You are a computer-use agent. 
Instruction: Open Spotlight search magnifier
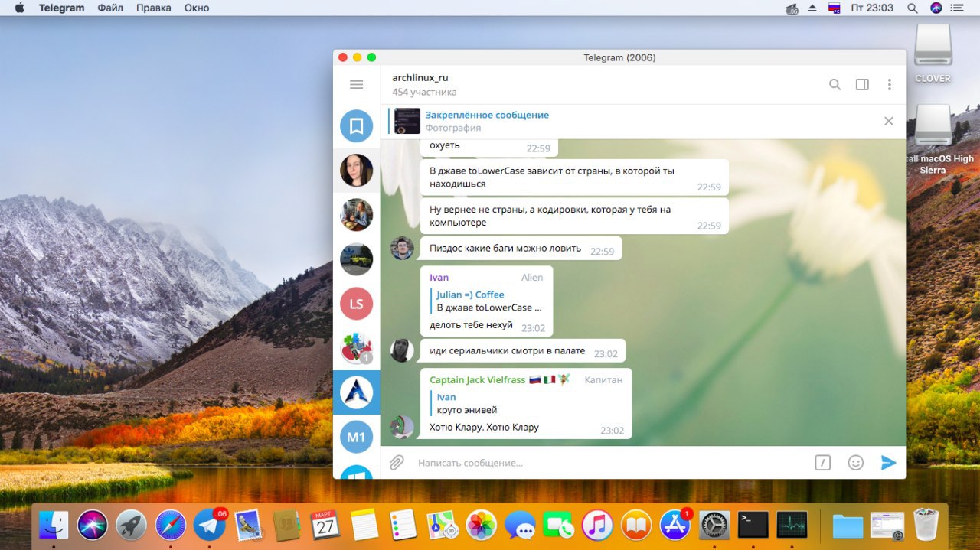point(912,8)
